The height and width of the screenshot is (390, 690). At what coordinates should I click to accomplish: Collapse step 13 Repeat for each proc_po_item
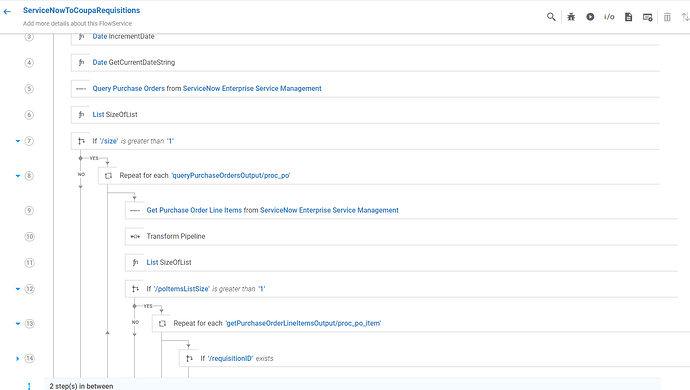(18, 324)
